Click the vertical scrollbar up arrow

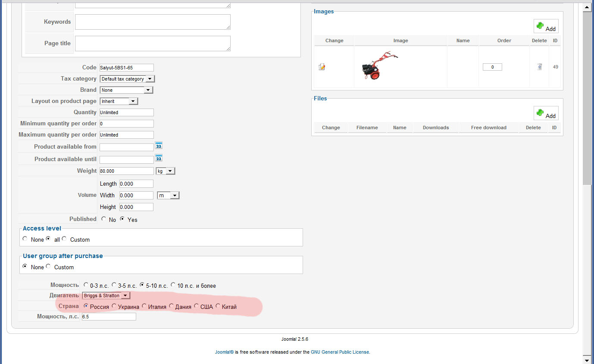tap(587, 7)
